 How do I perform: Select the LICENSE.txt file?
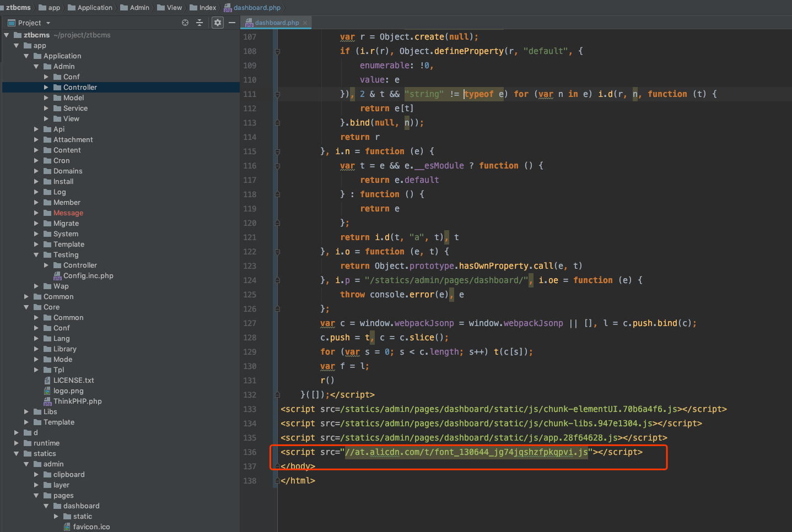point(73,380)
